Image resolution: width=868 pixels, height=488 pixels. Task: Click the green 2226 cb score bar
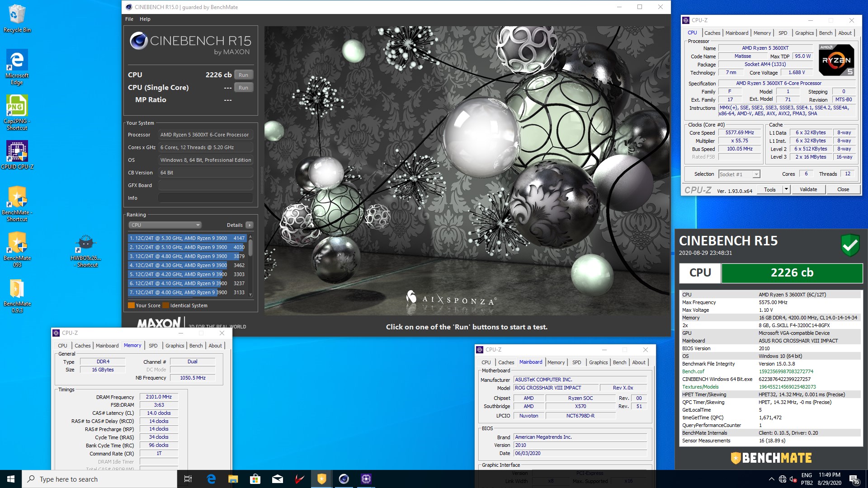pyautogui.click(x=792, y=273)
